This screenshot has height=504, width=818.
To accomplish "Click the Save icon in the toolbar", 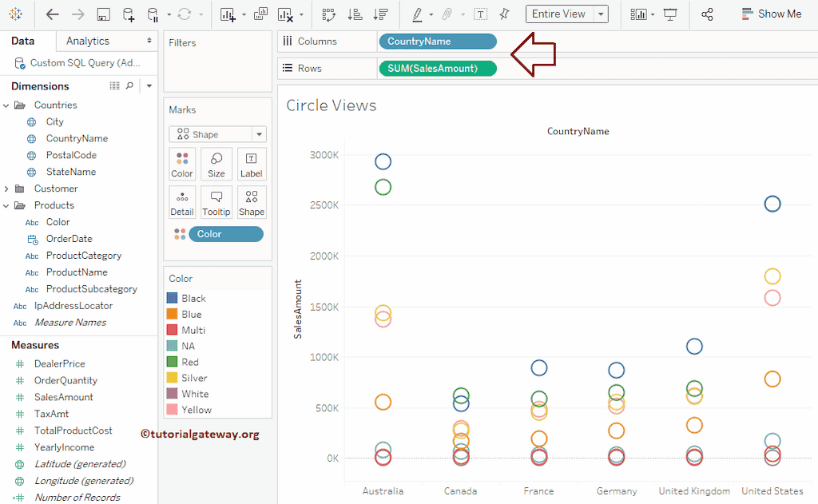I will point(104,14).
